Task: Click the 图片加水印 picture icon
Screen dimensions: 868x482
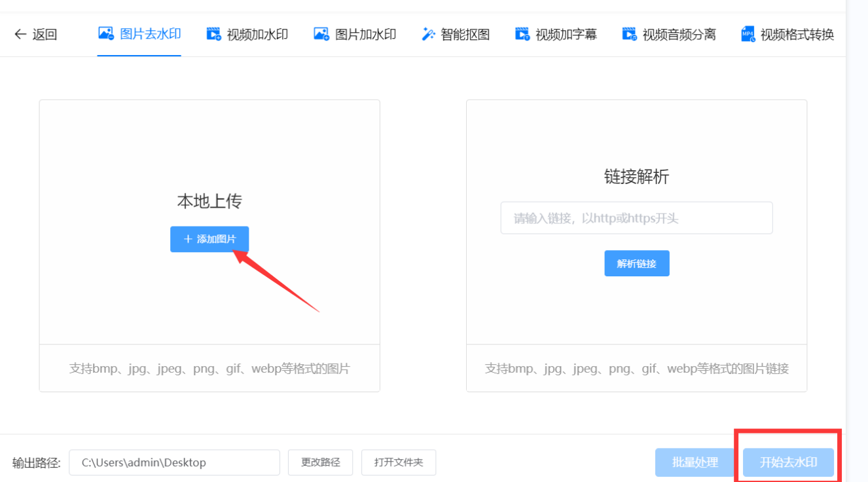Action: pos(321,34)
